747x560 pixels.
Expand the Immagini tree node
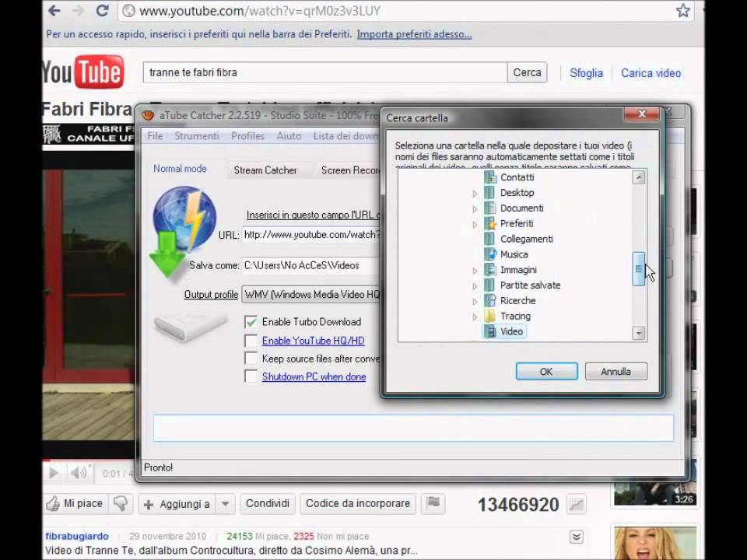pos(475,271)
